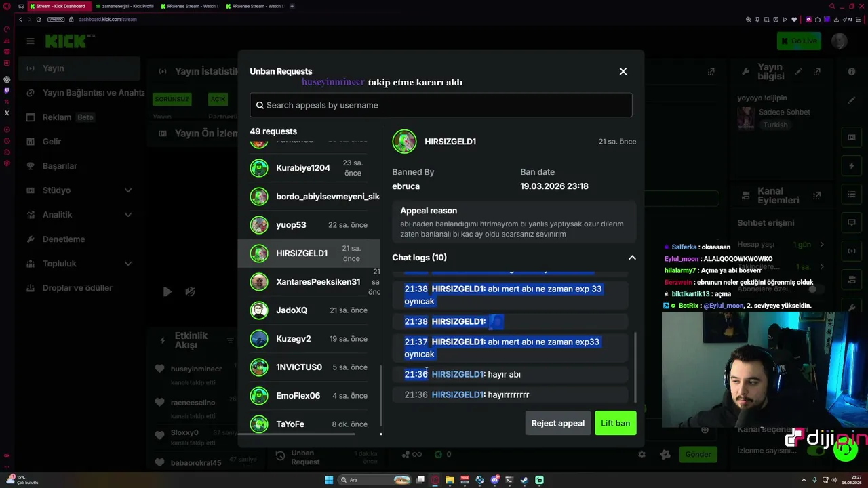Select TaYoFe unban request

(x=309, y=424)
